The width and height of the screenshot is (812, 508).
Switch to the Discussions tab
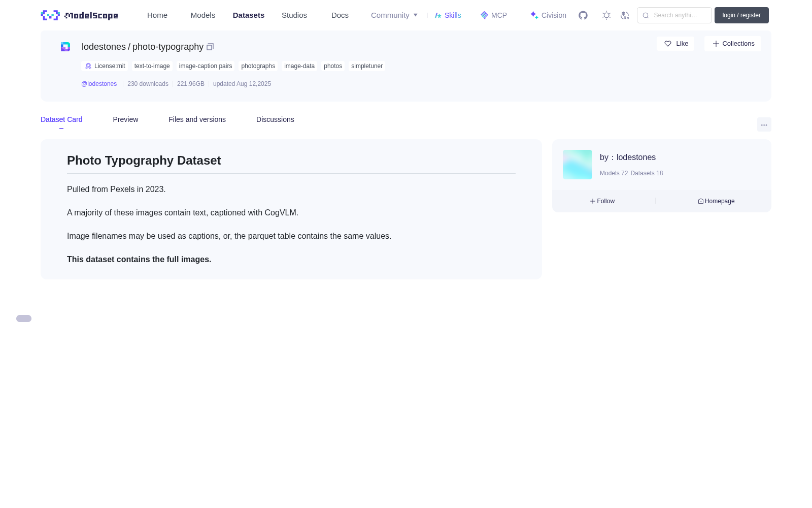click(275, 119)
